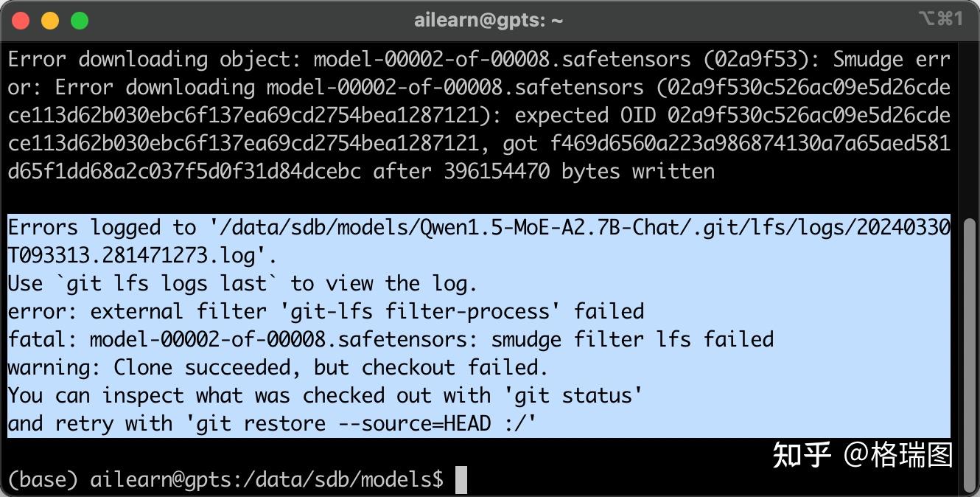This screenshot has height=497, width=980.
Task: Click the ailearn@gpts window title
Action: click(x=489, y=21)
